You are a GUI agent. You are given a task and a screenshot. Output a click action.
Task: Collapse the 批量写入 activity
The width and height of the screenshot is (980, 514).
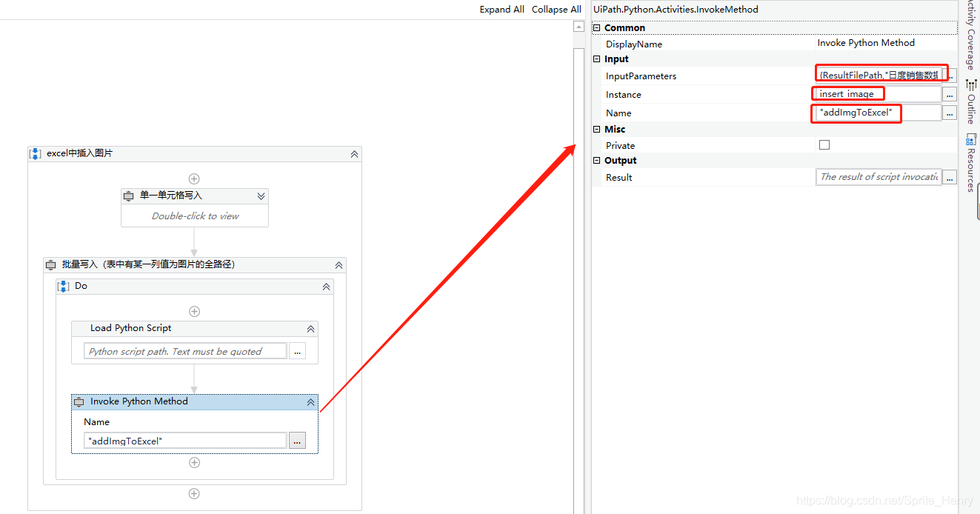click(x=339, y=265)
